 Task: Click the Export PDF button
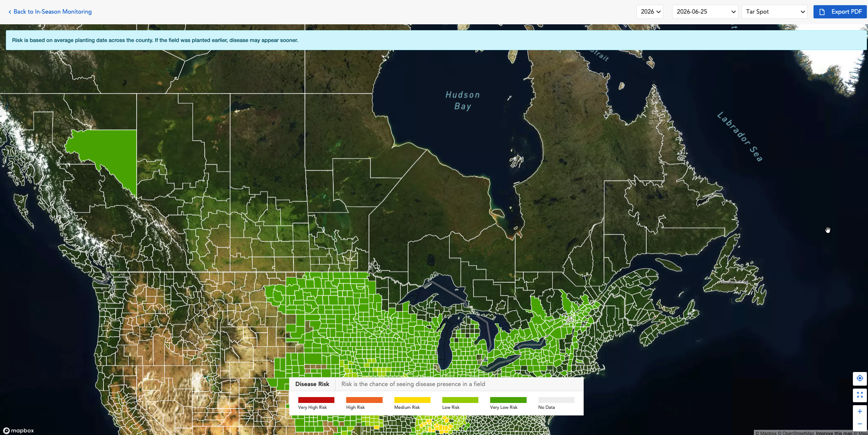(840, 12)
